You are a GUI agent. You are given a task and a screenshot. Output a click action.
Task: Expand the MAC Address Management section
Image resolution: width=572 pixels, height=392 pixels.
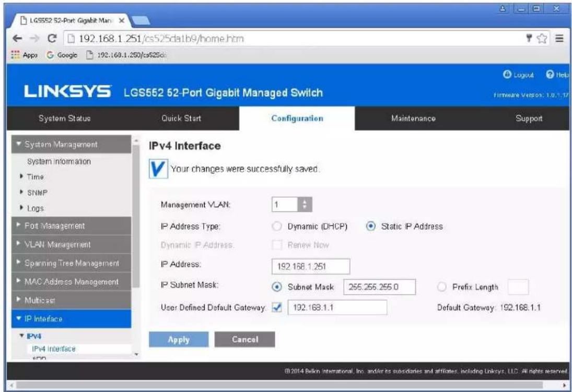click(71, 281)
